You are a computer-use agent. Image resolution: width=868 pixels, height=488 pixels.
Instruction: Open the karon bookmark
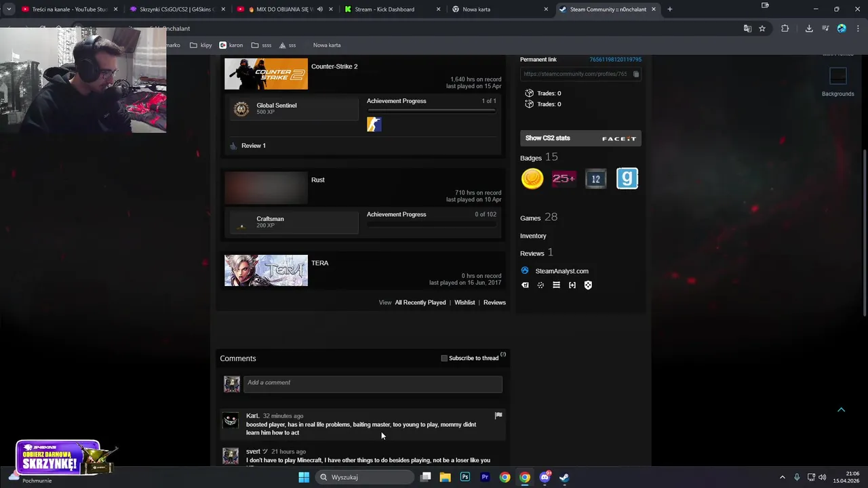tap(231, 45)
